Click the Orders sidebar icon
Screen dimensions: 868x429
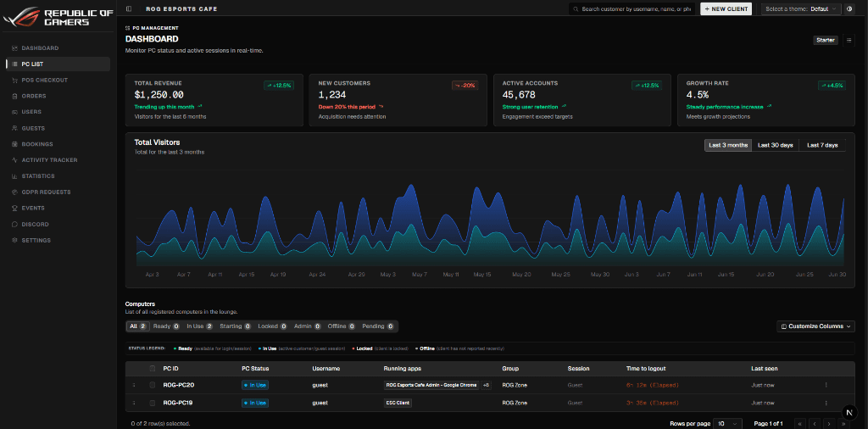15,97
